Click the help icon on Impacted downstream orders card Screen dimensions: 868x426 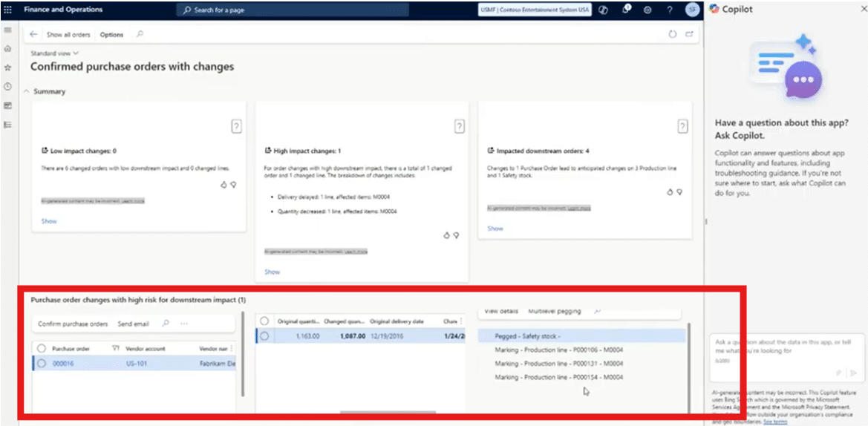click(682, 127)
